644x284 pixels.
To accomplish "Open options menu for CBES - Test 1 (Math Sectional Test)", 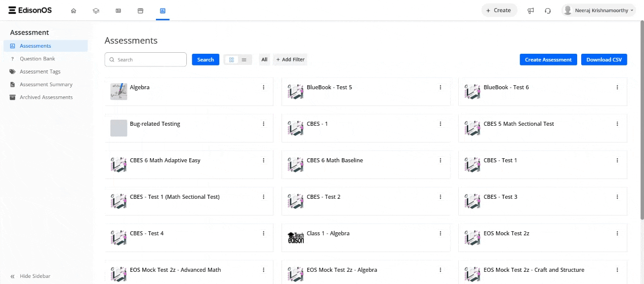I will click(x=264, y=197).
